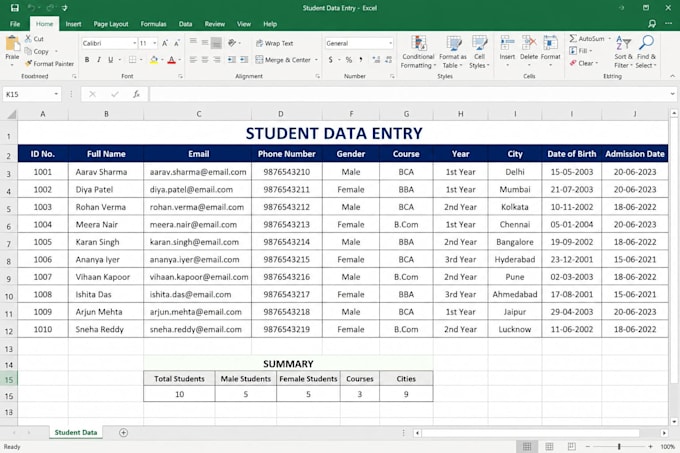Undo the last action from the title bar

click(31, 8)
